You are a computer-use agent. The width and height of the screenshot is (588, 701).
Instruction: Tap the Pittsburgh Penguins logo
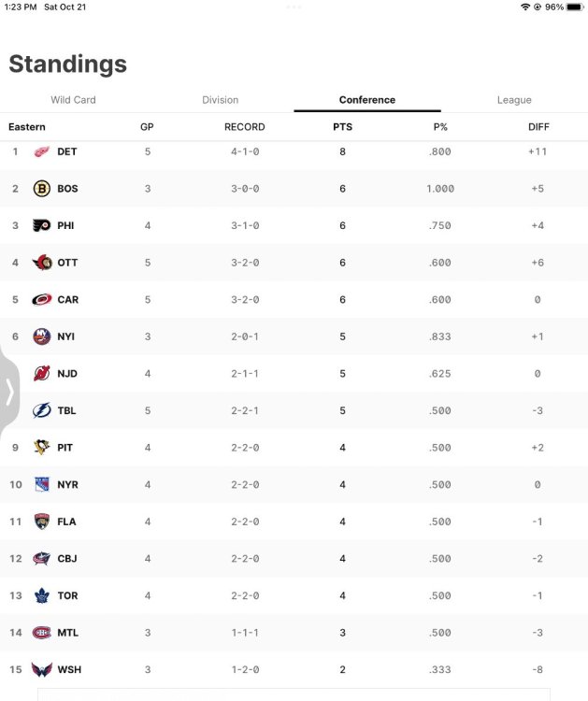(42, 448)
